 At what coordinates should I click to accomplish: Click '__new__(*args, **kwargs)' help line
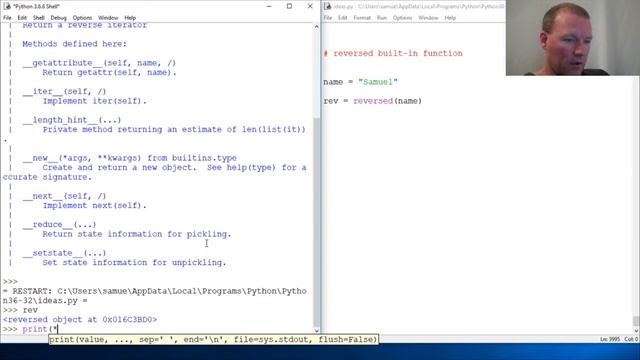(130, 158)
